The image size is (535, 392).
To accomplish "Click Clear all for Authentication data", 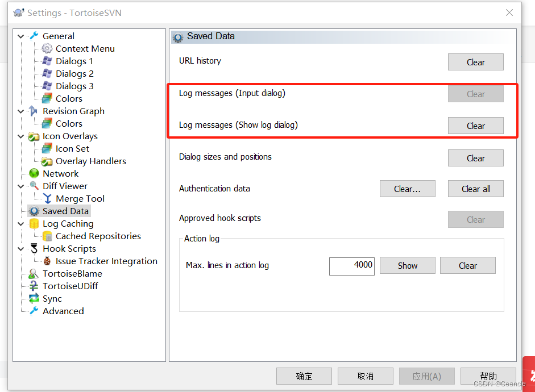I will tap(476, 189).
